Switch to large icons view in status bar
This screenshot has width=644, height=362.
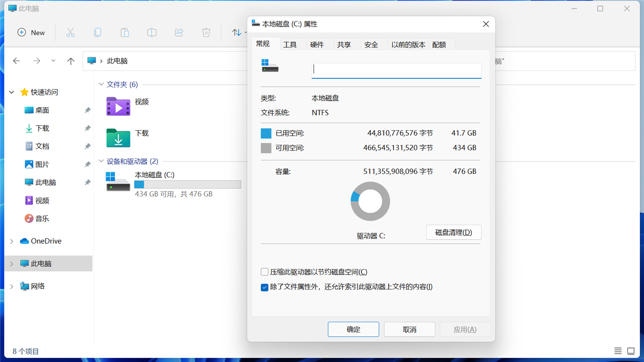coord(631,351)
